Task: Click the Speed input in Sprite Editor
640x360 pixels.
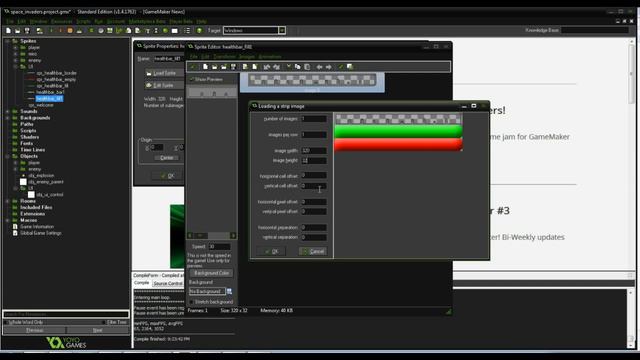Action: click(x=220, y=247)
